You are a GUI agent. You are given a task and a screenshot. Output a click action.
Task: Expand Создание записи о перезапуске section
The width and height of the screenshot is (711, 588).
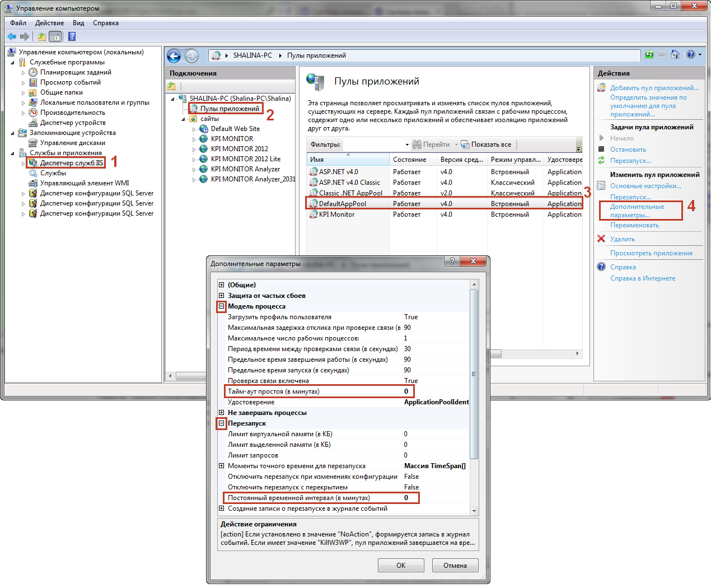tap(221, 508)
